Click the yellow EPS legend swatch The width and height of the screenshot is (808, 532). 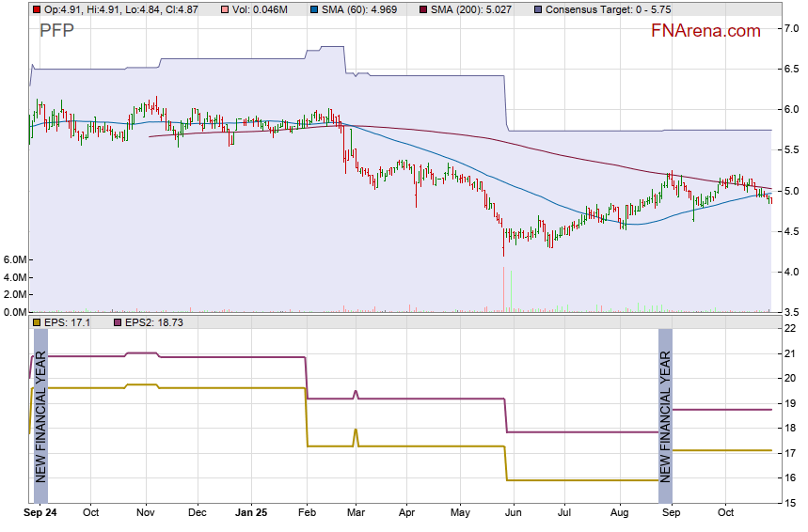tap(37, 322)
